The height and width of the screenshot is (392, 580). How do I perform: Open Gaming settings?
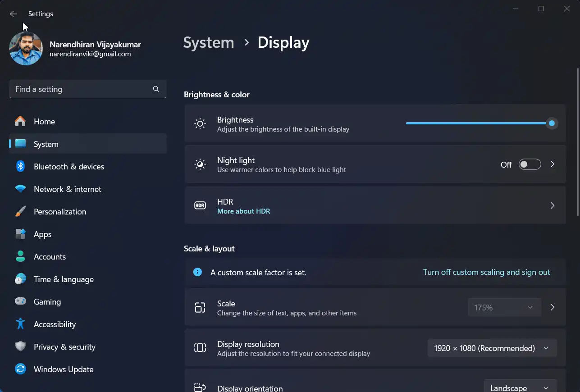(x=88, y=301)
